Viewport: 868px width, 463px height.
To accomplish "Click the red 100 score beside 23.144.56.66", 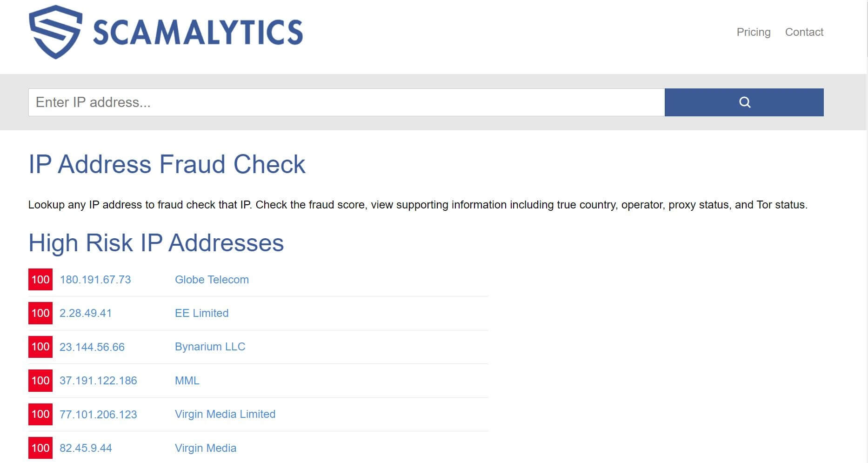I will (x=40, y=347).
